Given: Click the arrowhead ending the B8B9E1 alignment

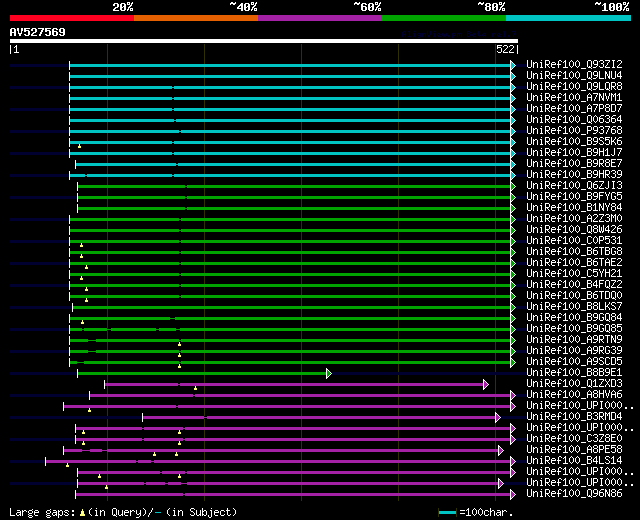Looking at the screenshot, I should coord(329,373).
